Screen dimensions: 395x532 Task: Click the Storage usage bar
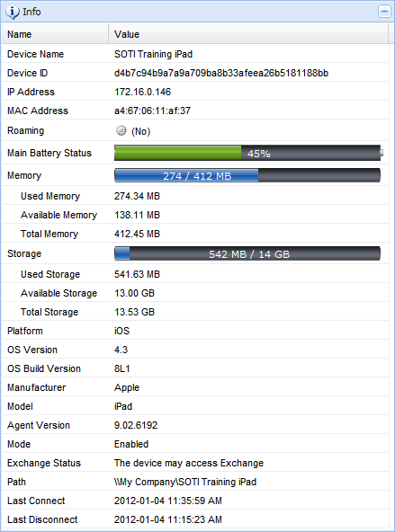(247, 253)
